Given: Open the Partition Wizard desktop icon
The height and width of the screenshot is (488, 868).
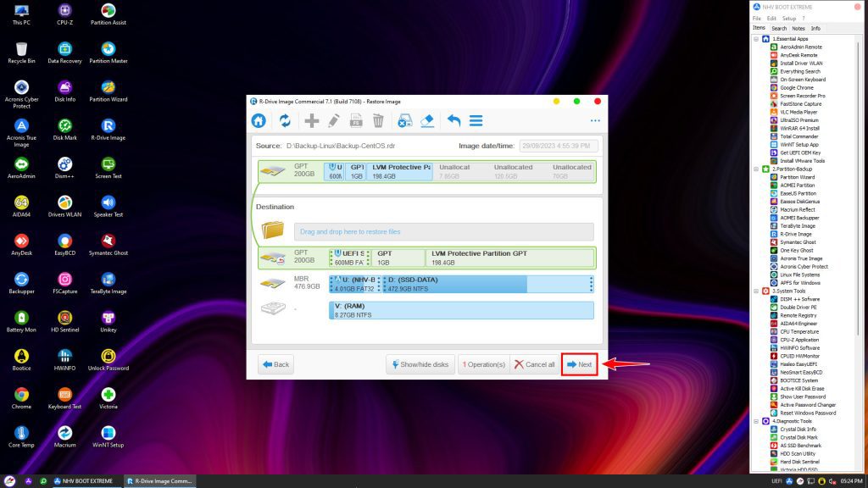Looking at the screenshot, I should click(108, 91).
